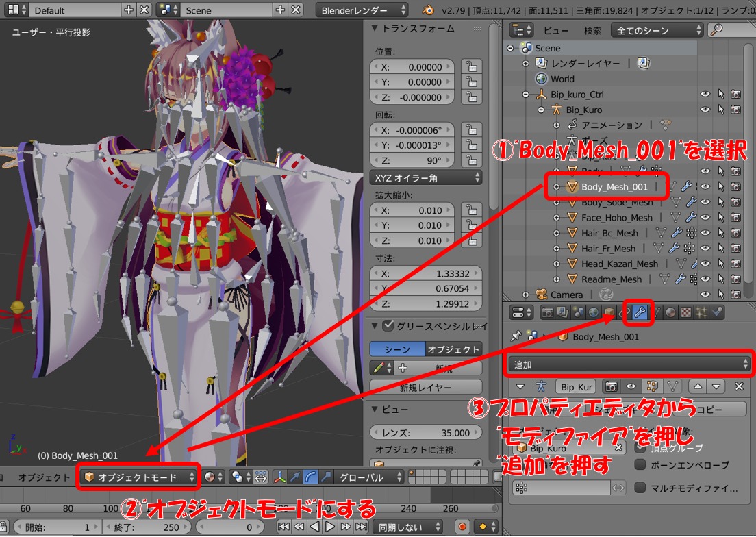Click the auto keyframe record button
This screenshot has width=756, height=537.
point(462,527)
